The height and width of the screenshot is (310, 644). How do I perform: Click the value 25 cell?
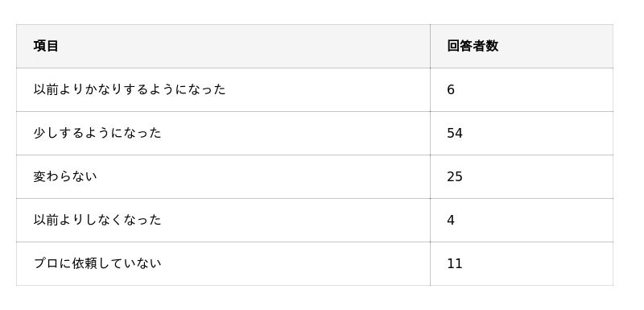(522, 176)
